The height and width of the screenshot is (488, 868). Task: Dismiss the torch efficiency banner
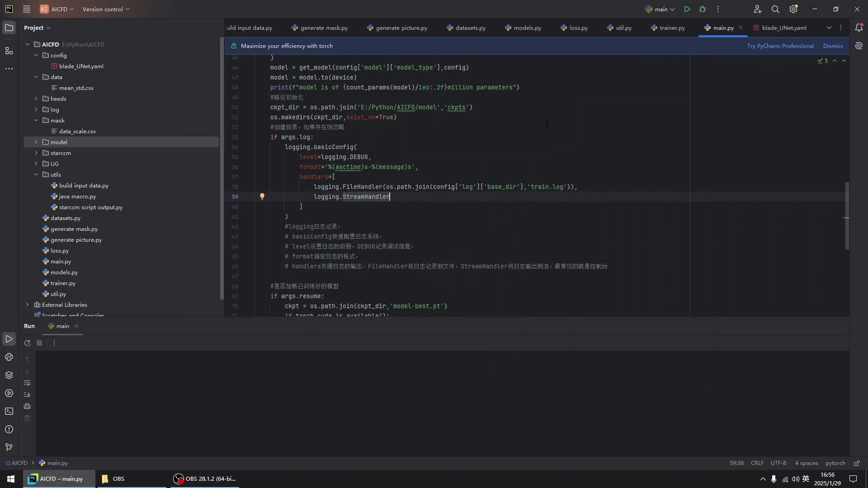[x=833, y=46]
